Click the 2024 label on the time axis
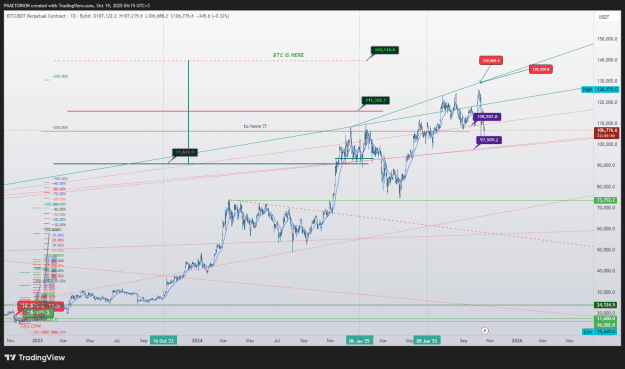Viewport: 625px width, 369px height. pyautogui.click(x=197, y=341)
